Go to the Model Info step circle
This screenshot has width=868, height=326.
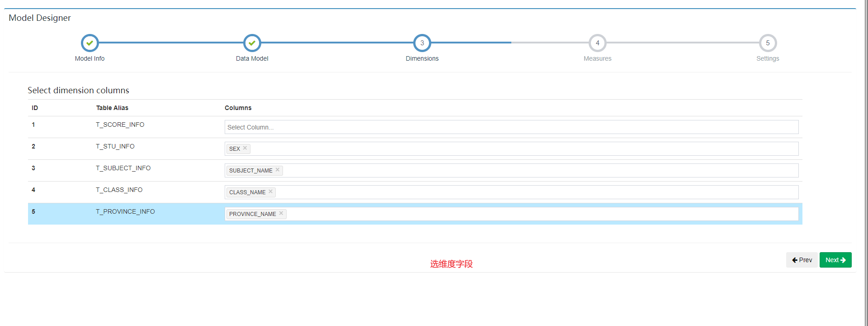click(x=90, y=43)
